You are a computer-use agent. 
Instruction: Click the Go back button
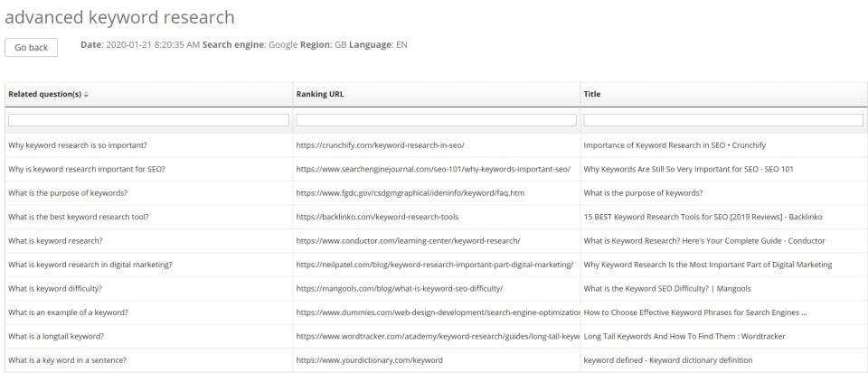pyautogui.click(x=31, y=47)
